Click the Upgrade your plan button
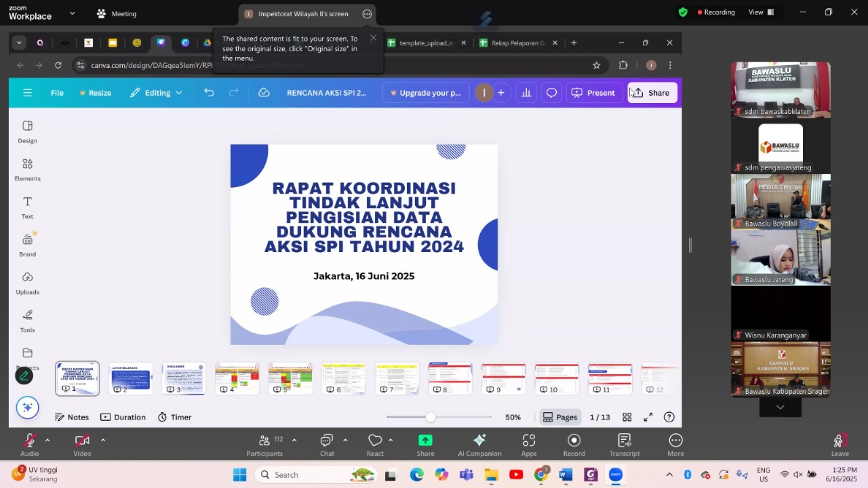Screen dimensions: 868x488 [425, 92]
